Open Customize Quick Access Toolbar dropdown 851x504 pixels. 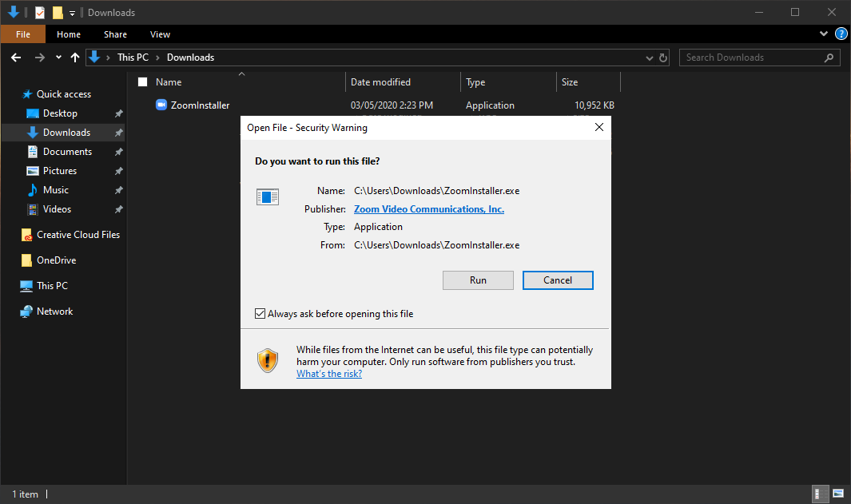click(72, 13)
